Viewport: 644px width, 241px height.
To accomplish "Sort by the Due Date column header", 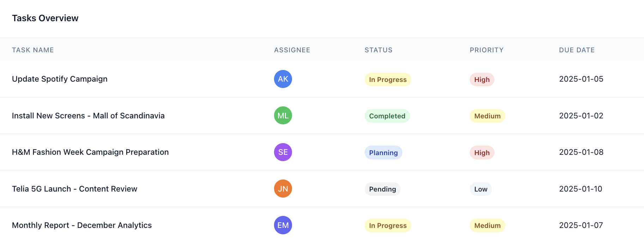I will [577, 50].
